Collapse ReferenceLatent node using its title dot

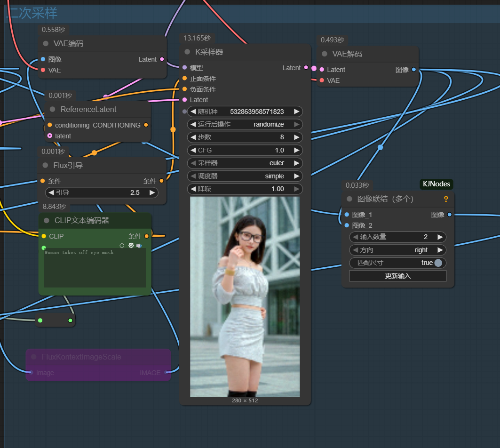53,109
